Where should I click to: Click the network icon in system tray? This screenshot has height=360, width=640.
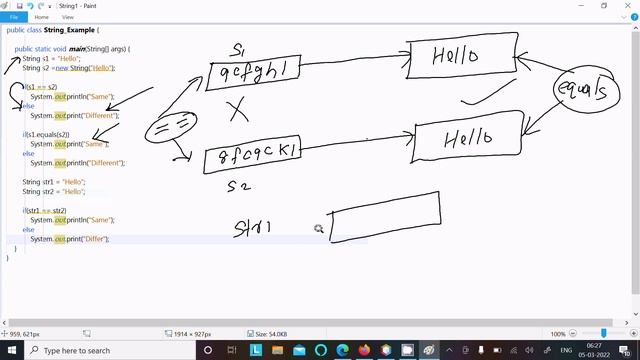click(x=513, y=350)
